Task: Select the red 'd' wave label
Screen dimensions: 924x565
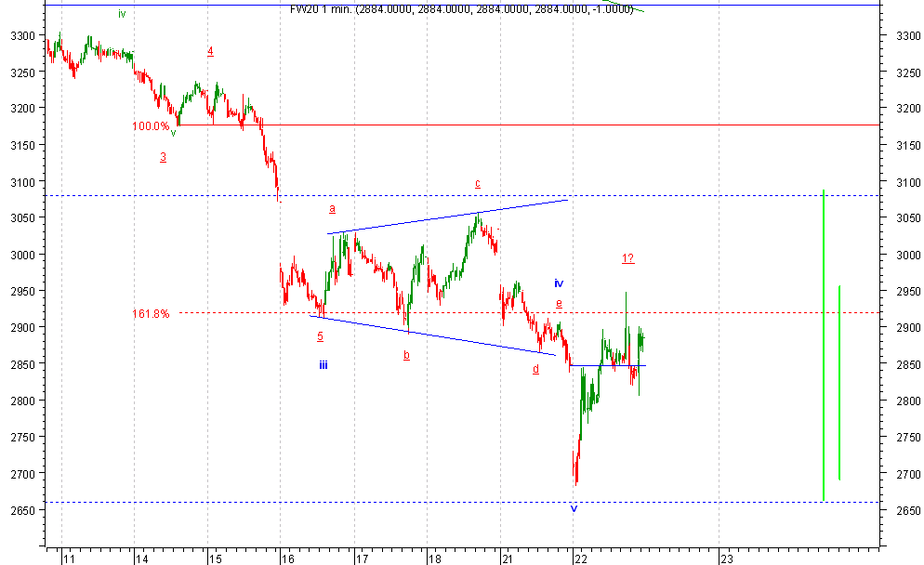Action: pos(535,369)
